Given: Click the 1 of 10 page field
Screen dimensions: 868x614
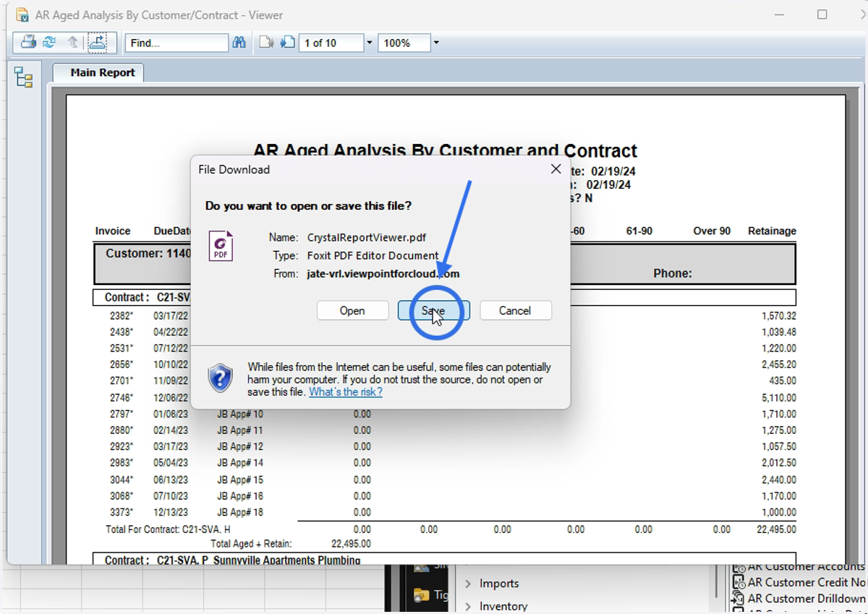Looking at the screenshot, I should click(x=331, y=43).
